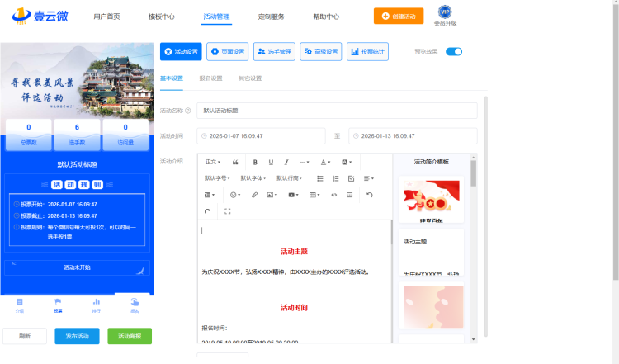Insert a blockquote using the quote icon

click(x=236, y=162)
